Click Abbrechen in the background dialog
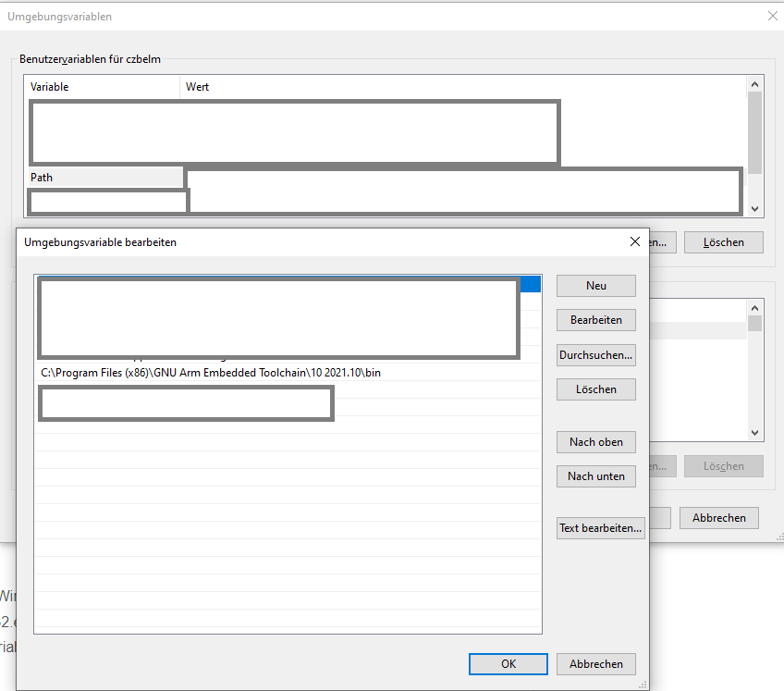 [718, 517]
